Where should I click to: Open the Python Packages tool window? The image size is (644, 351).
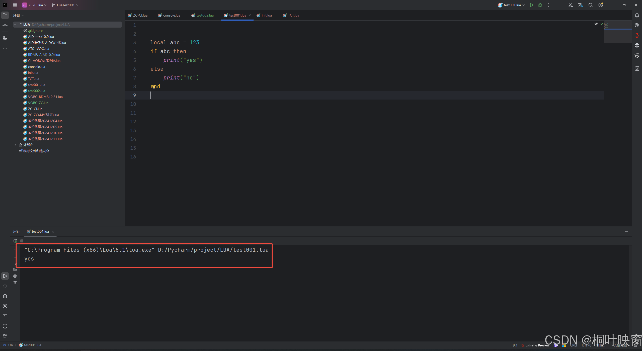coord(5,296)
